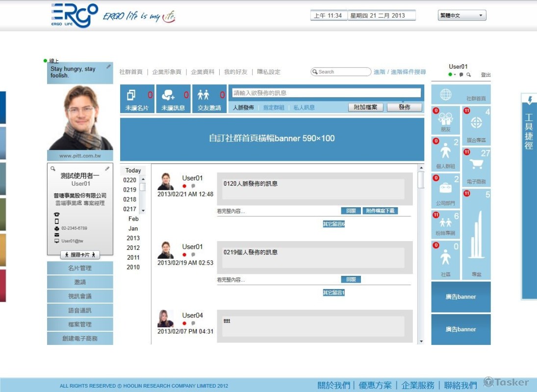537x392 pixels.
Task: Expand the online status dropdown under User01
Action: [455, 75]
